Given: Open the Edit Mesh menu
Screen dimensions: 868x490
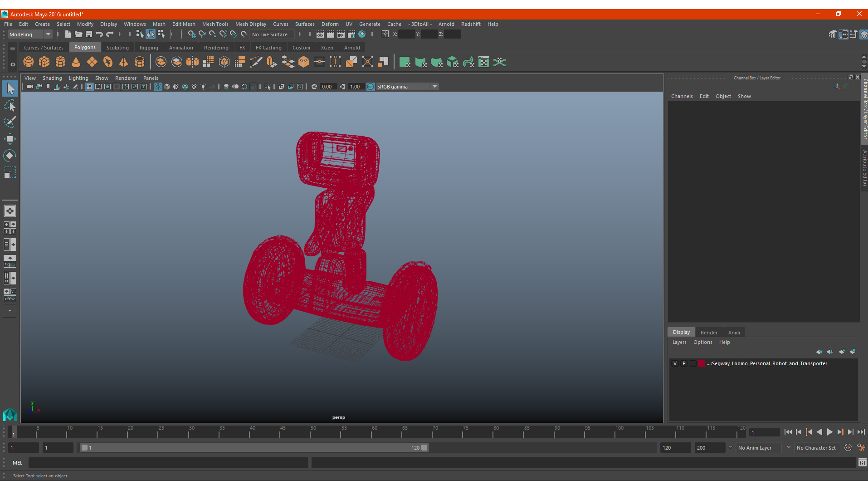Looking at the screenshot, I should [184, 24].
